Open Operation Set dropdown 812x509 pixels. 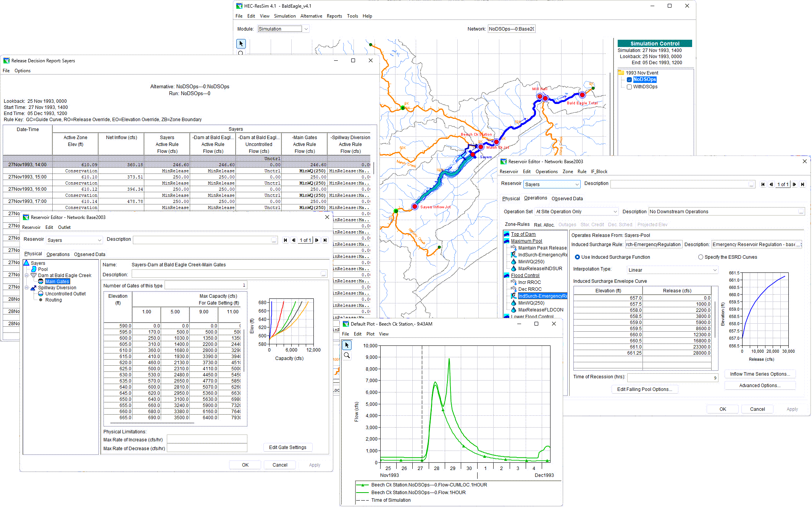(615, 211)
